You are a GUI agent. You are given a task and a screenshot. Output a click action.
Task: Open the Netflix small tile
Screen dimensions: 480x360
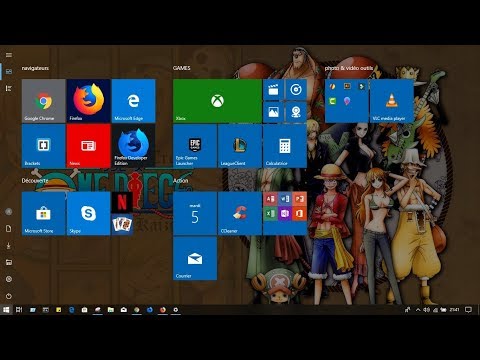point(122,202)
